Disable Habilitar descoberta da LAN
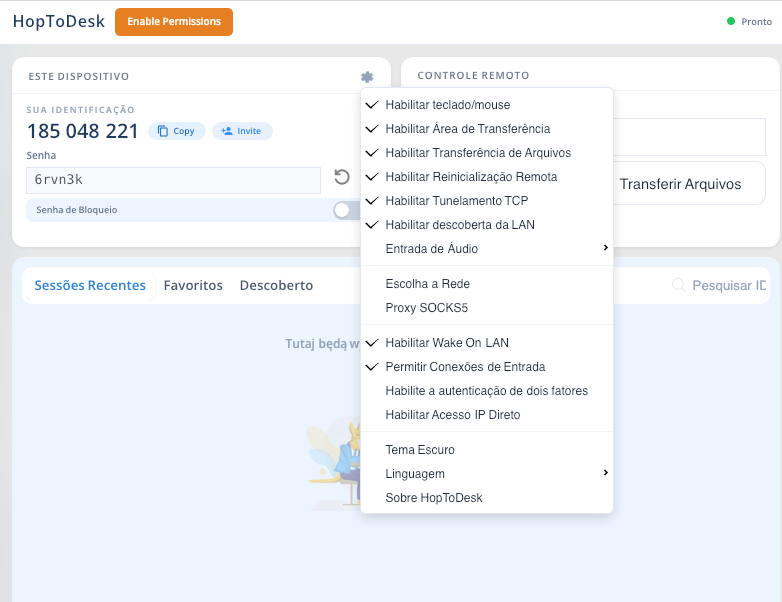The image size is (782, 602). click(487, 224)
